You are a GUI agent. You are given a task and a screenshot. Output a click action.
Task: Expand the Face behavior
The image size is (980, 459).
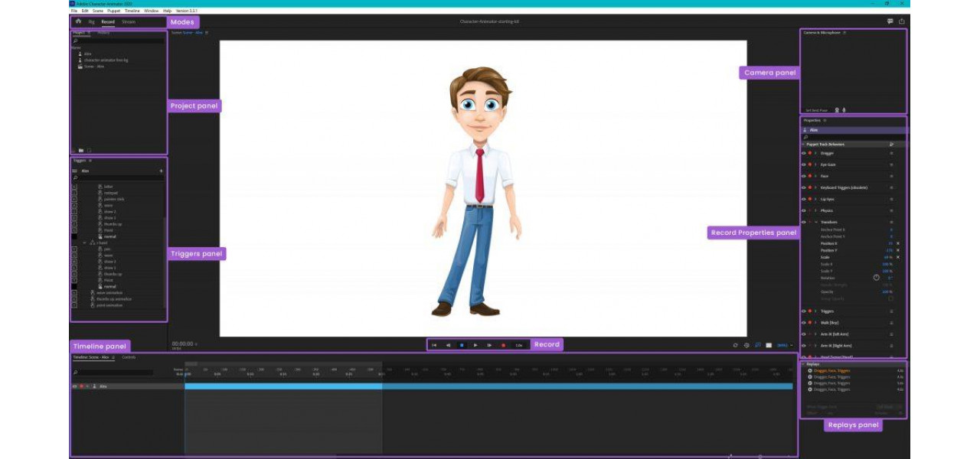(x=816, y=176)
